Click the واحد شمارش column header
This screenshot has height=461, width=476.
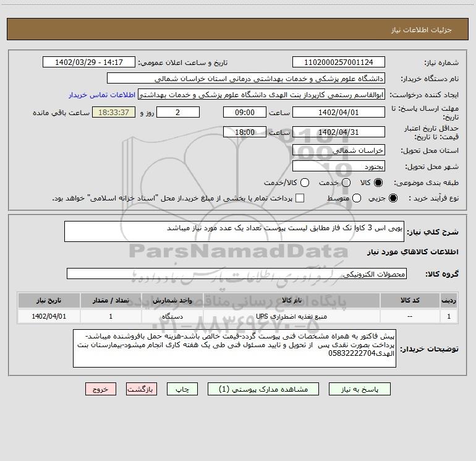click(x=172, y=300)
